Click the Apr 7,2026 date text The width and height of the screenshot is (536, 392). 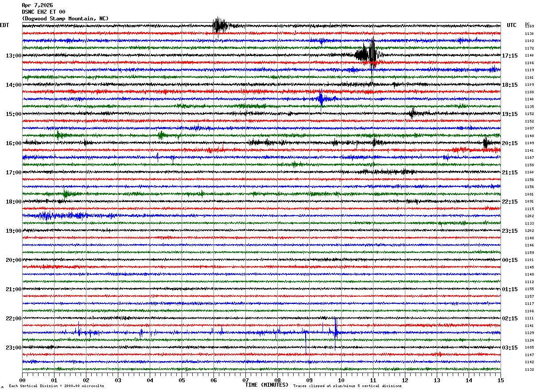[x=37, y=5]
